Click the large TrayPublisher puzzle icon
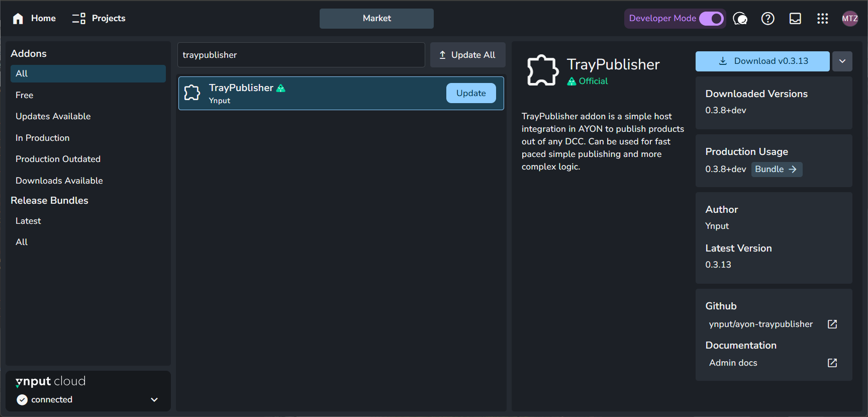The height and width of the screenshot is (417, 868). point(542,70)
